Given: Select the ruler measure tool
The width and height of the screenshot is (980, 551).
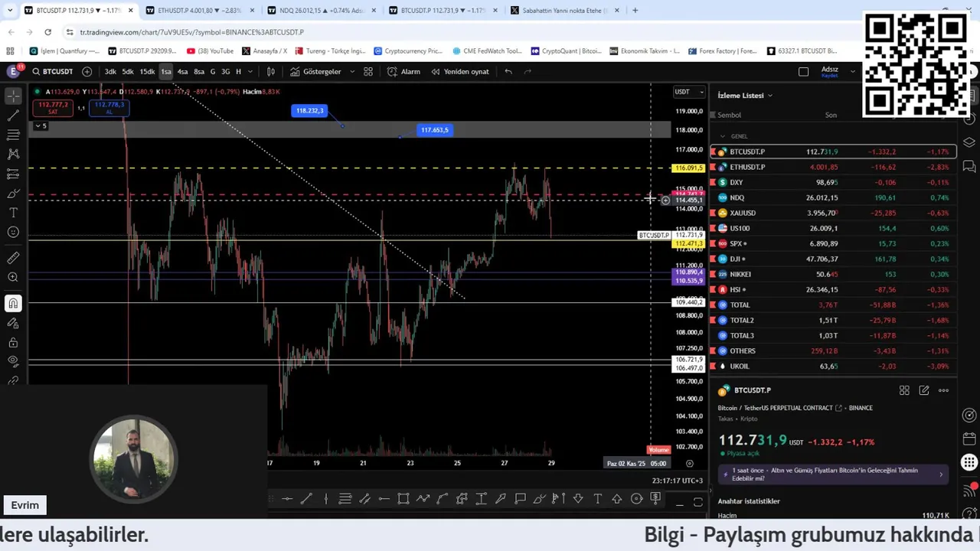Looking at the screenshot, I should pyautogui.click(x=13, y=258).
